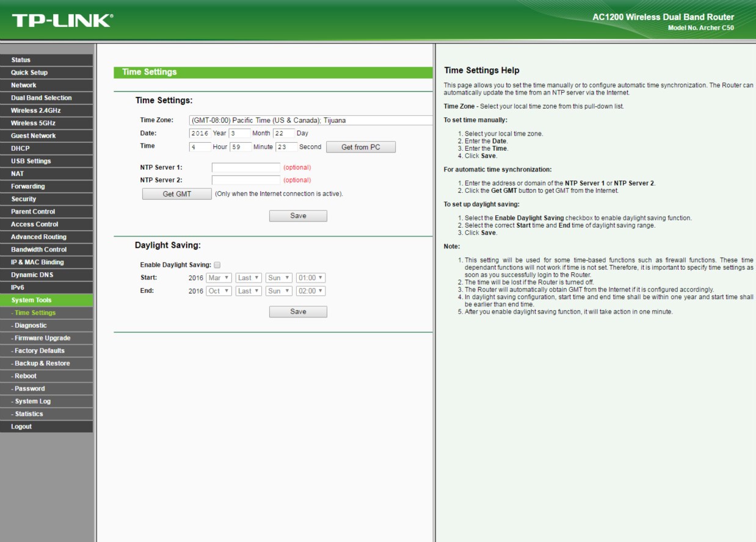Image resolution: width=756 pixels, height=542 pixels.
Task: Open the System Log page
Action: tap(46, 402)
